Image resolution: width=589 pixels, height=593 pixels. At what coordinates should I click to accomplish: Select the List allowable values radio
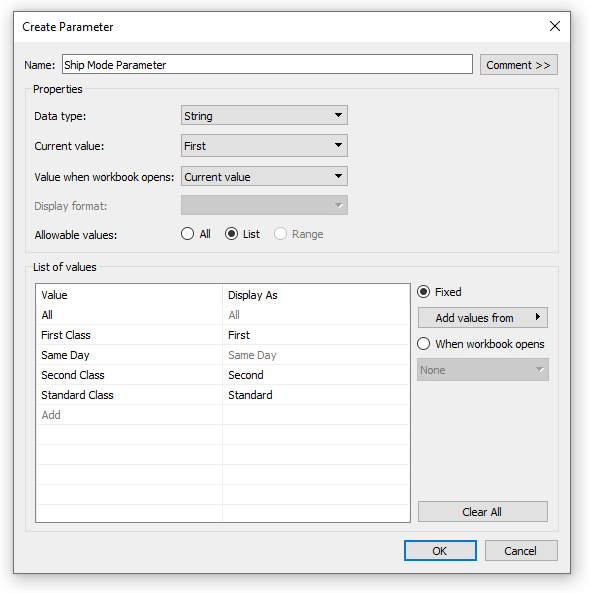click(232, 234)
